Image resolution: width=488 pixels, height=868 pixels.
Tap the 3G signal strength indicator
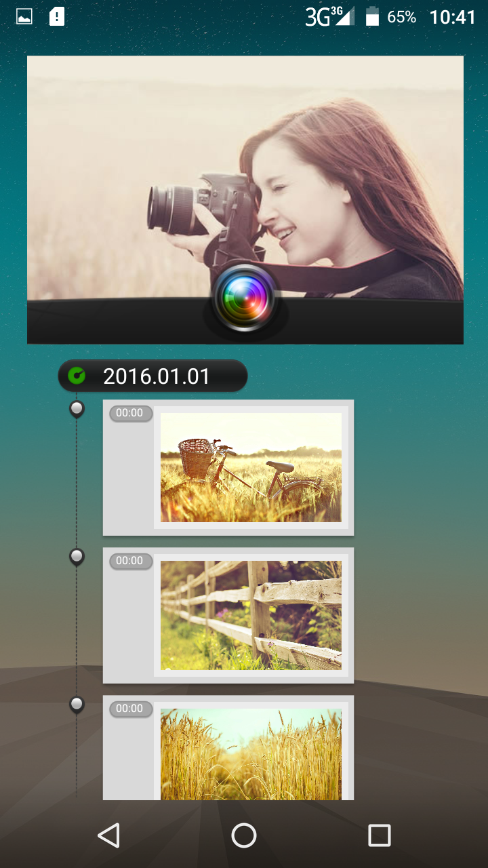click(x=329, y=17)
